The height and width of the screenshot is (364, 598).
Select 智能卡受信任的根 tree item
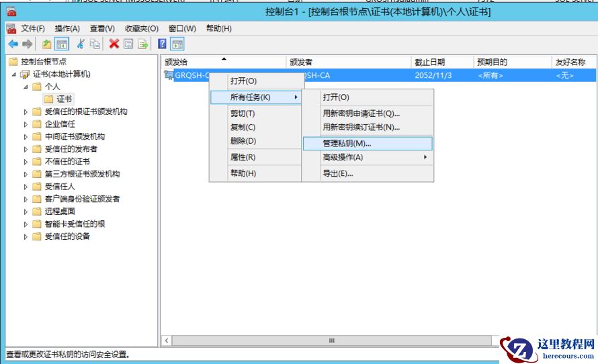tap(75, 224)
